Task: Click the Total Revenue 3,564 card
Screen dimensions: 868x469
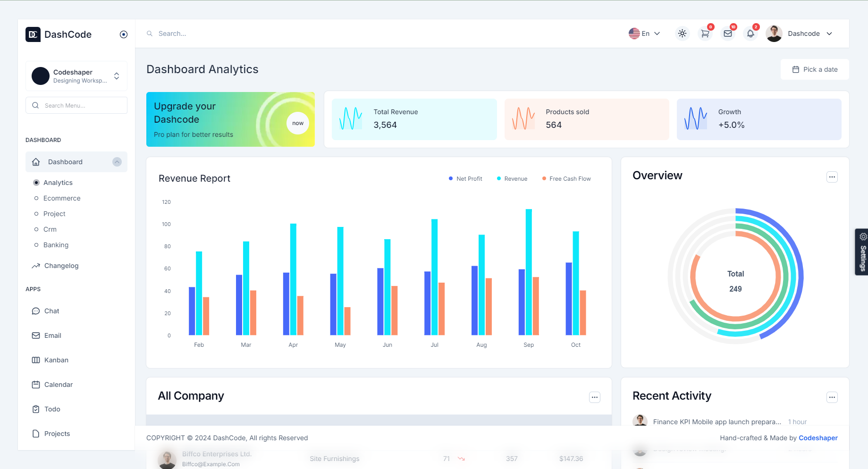Action: click(x=414, y=119)
